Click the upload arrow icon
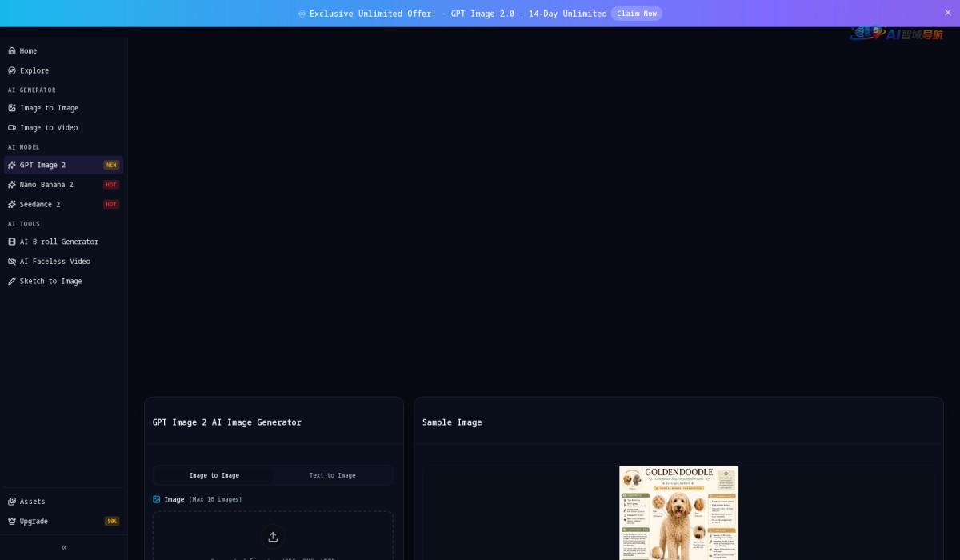The width and height of the screenshot is (960, 560). [273, 536]
